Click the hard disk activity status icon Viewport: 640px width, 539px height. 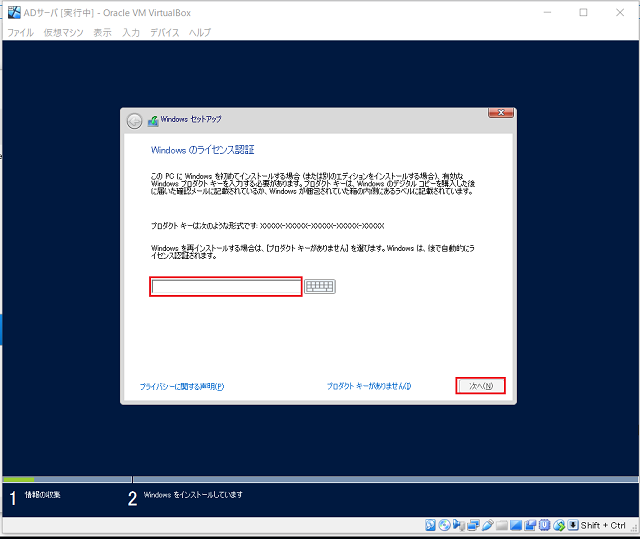pos(430,525)
